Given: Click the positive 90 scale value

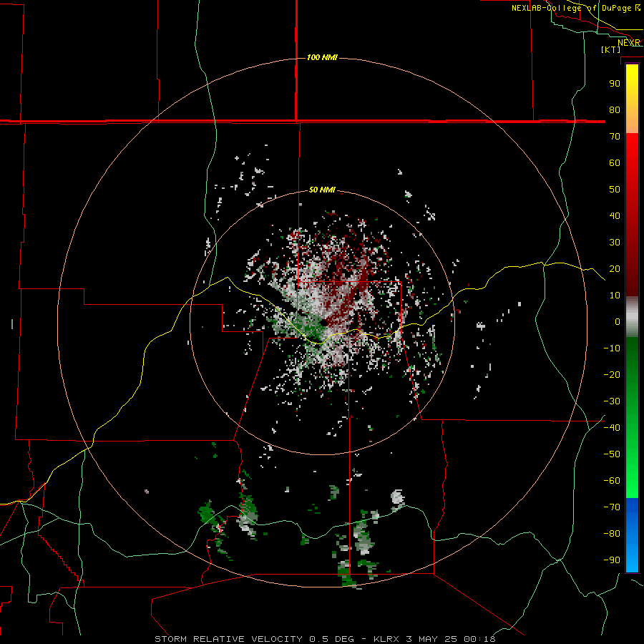Looking at the screenshot, I should click(x=615, y=84).
